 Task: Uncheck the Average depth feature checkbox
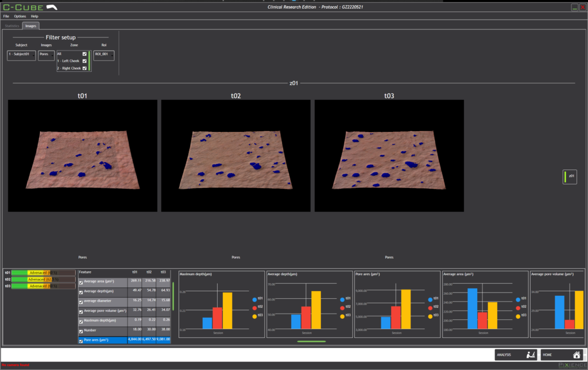click(81, 292)
